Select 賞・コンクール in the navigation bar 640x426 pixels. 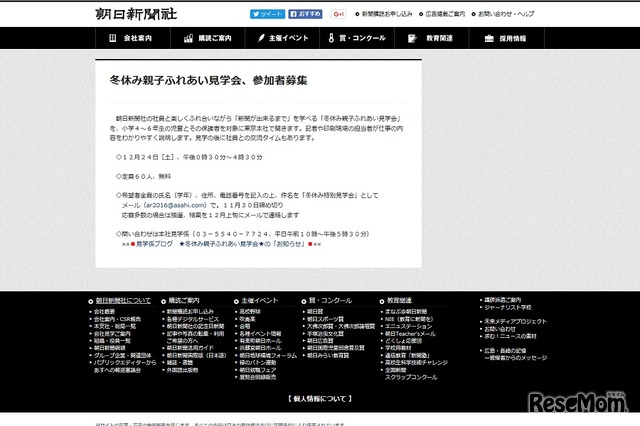(361, 38)
